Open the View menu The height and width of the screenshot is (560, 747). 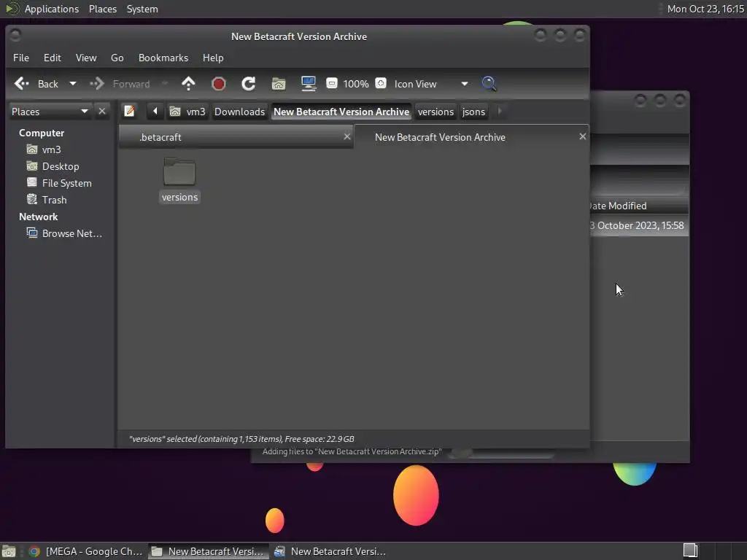pos(86,58)
